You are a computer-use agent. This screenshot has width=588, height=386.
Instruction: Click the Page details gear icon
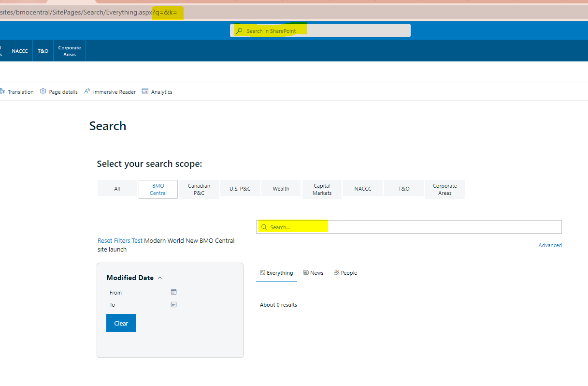[43, 91]
